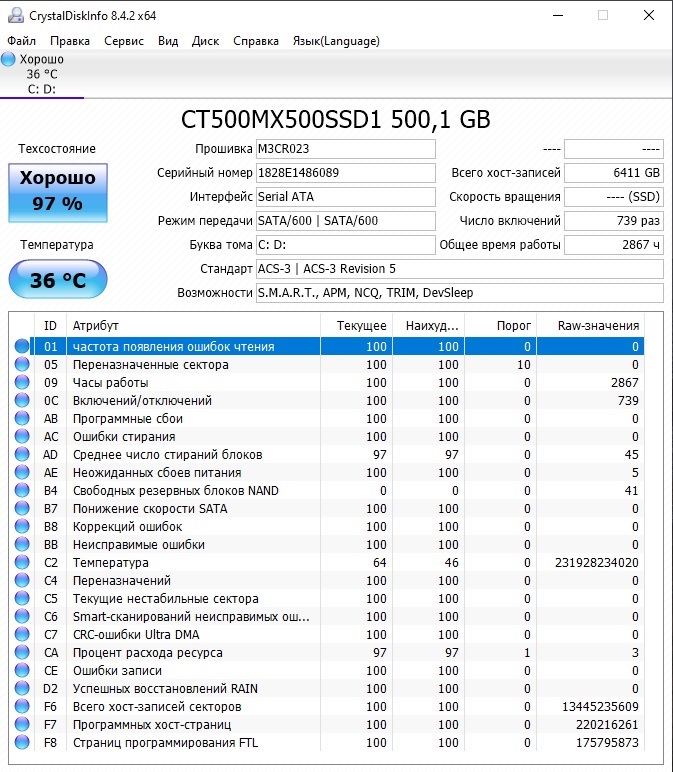Click status circle for Ошибки записи row

[x=22, y=670]
